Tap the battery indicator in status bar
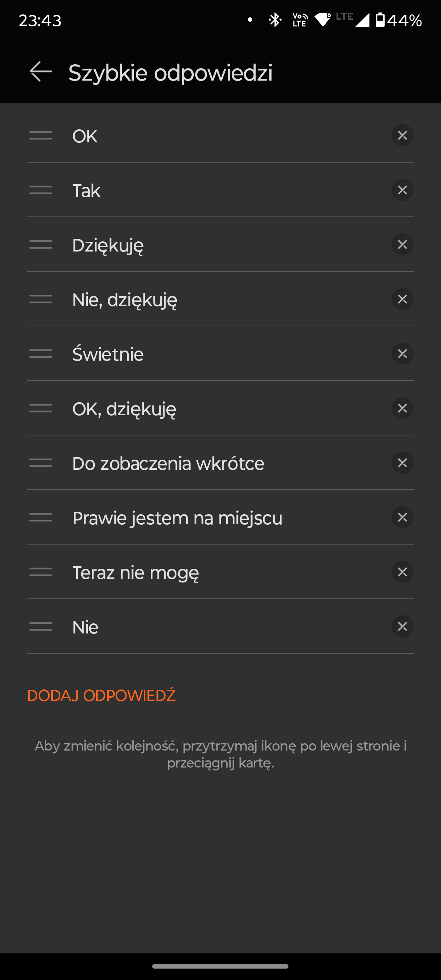The image size is (441, 980). coord(398,20)
